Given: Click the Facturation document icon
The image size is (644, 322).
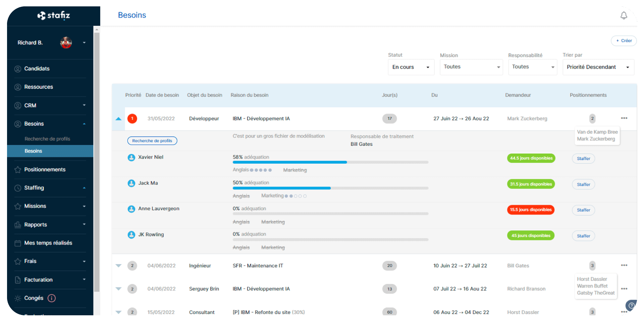Looking at the screenshot, I should 18,280.
